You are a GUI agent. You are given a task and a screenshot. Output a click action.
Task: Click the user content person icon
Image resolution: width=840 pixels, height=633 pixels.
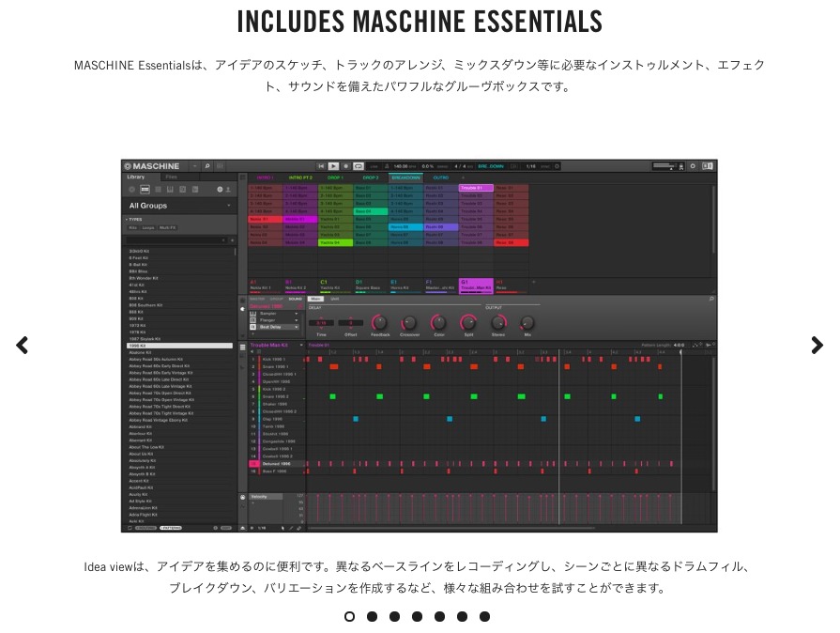click(x=228, y=189)
